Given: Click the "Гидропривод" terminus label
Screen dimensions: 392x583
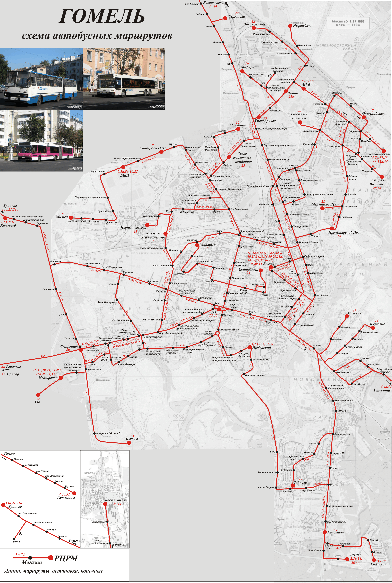Looking at the screenshot, I should [x=265, y=121].
